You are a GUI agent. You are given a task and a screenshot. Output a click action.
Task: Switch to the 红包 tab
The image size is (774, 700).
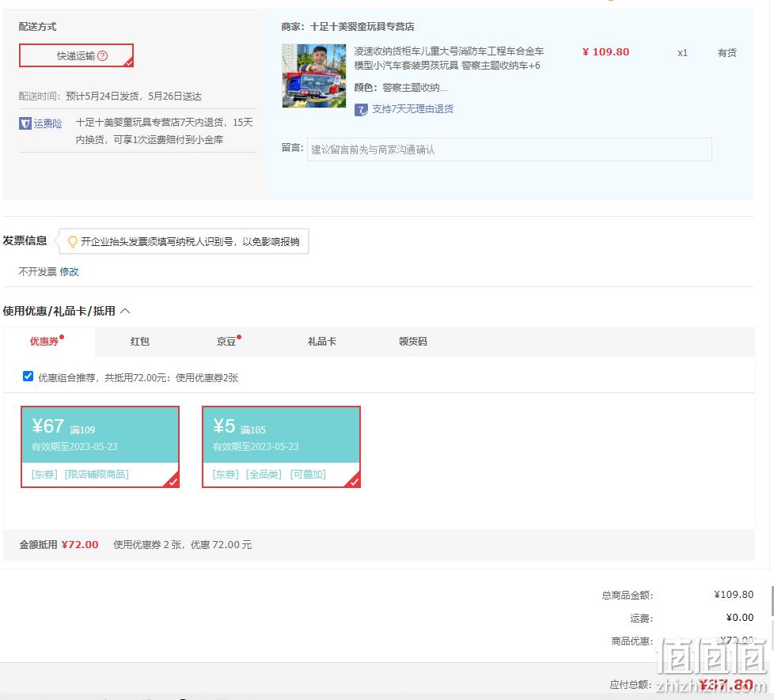click(140, 342)
